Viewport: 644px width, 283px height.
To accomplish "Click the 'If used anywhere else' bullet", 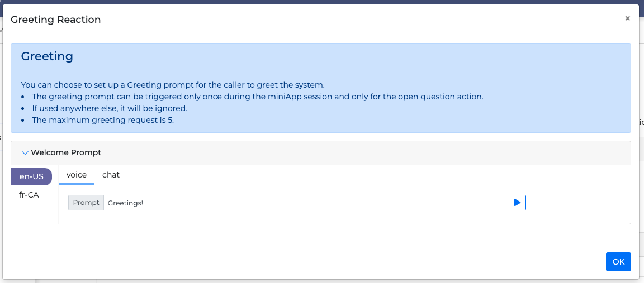I will 110,108.
